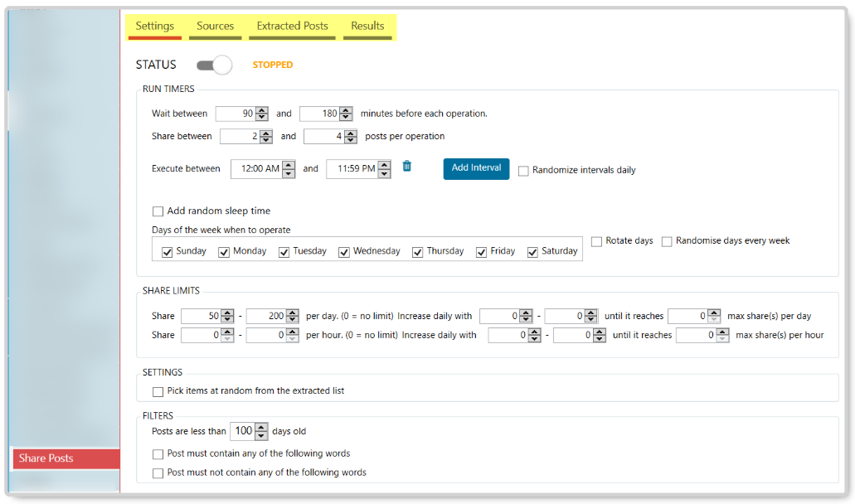Click the per day increase daily maximum field

[x=565, y=316]
